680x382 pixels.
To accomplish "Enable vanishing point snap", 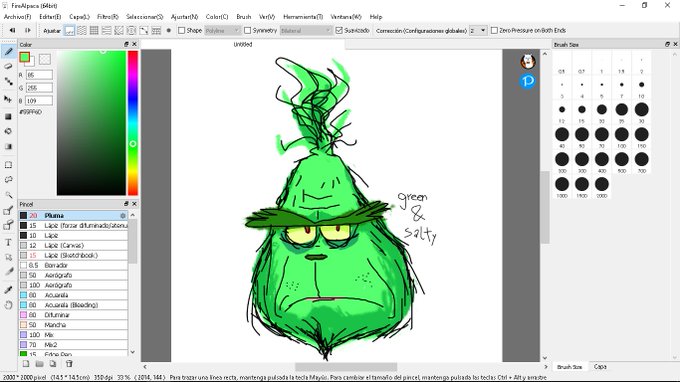I will [106, 30].
